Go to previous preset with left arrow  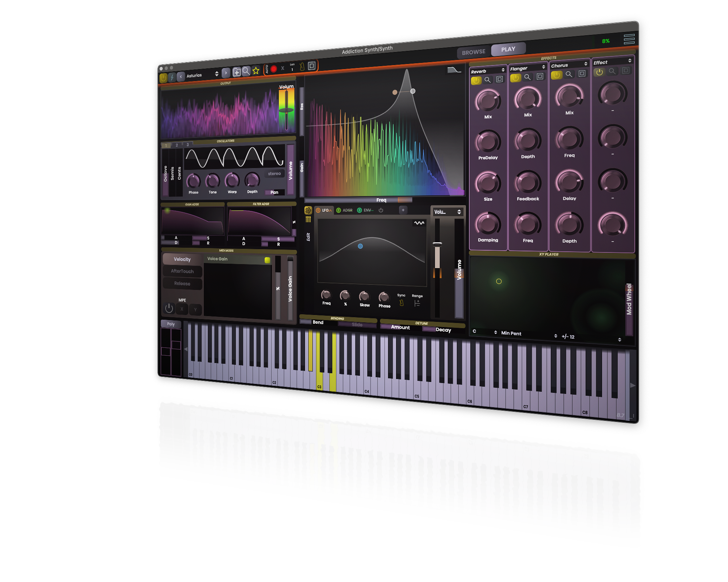pos(181,76)
